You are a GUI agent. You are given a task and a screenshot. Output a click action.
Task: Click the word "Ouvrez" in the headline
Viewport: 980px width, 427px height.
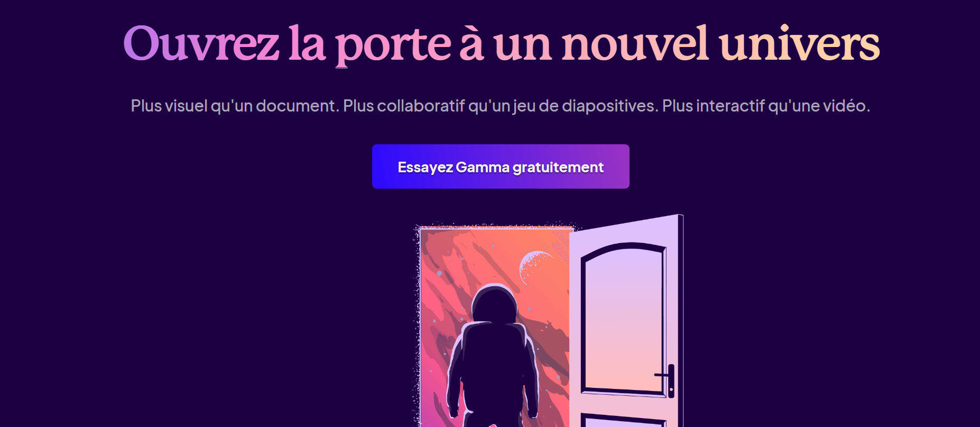[x=201, y=43]
